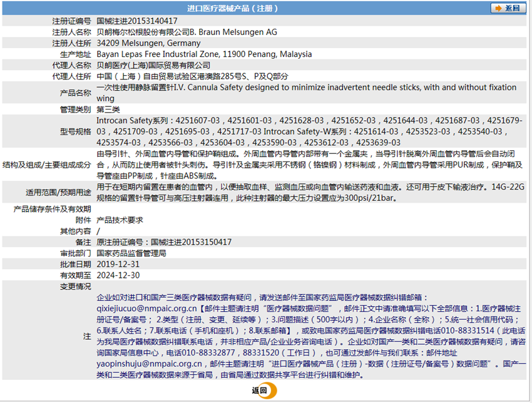This screenshot has width=532, height=403.
Task: Select the I.V. Cannula Safety product name
Action: pyautogui.click(x=307, y=93)
